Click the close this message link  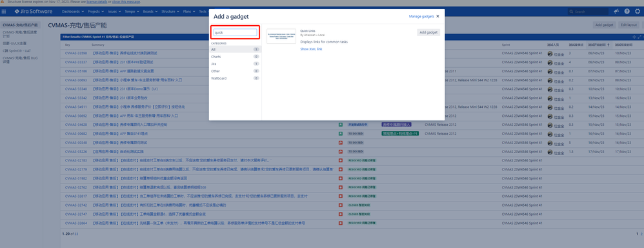[x=125, y=2]
